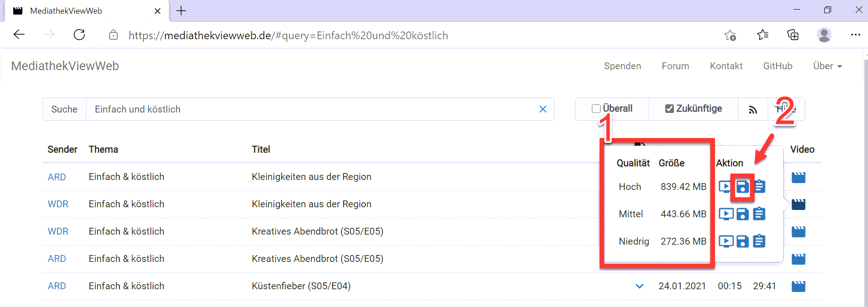This screenshot has width=868, height=307.
Task: Download the Hoch quality video
Action: [743, 187]
